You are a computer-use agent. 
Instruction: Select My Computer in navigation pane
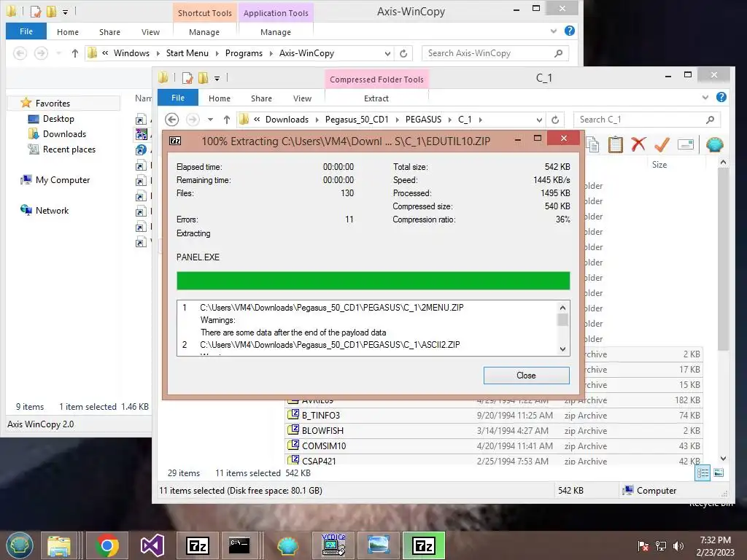(63, 180)
